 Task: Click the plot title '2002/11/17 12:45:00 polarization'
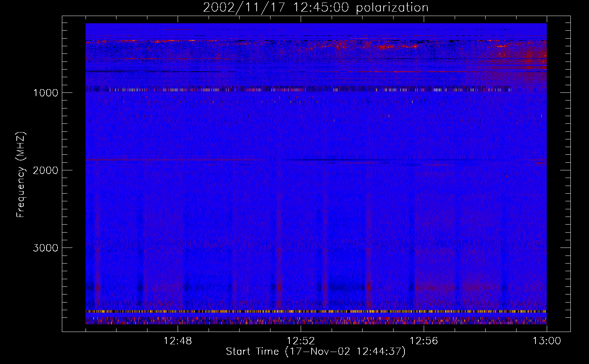(x=316, y=8)
